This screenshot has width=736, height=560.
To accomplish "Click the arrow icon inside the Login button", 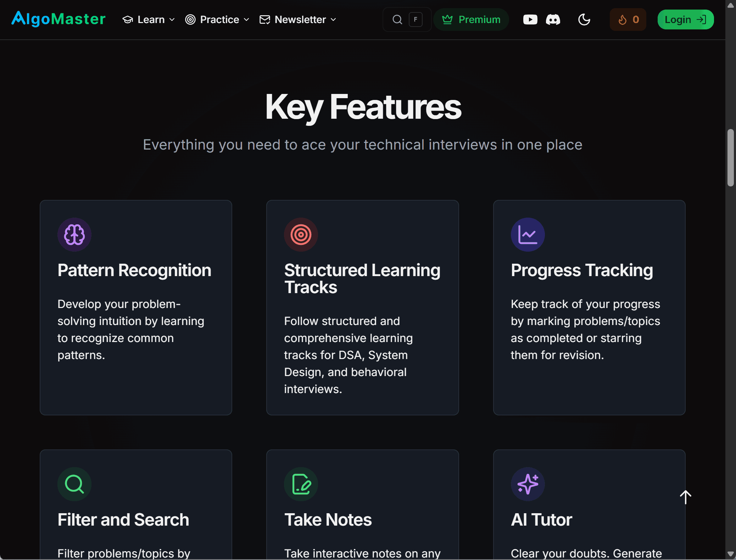I will [x=701, y=19].
